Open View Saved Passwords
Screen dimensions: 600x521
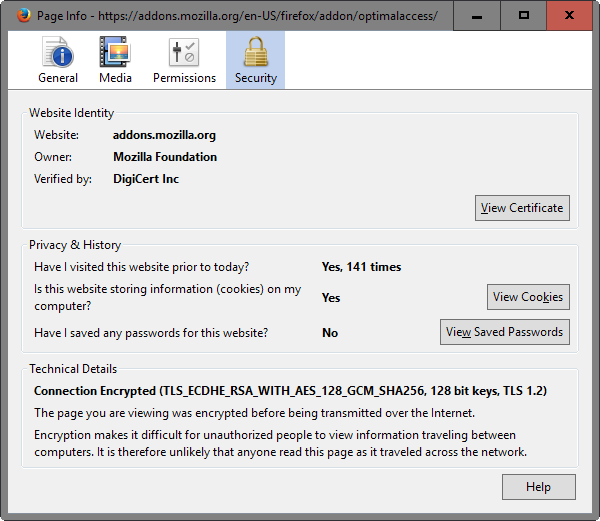tap(505, 332)
